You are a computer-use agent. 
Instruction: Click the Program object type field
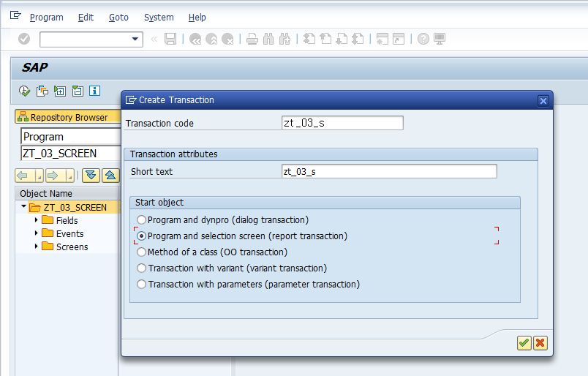(x=70, y=136)
